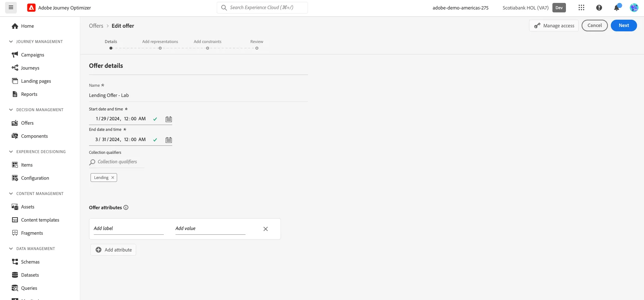The width and height of the screenshot is (644, 300).
Task: Click the Adobe logo icon
Action: point(31,8)
